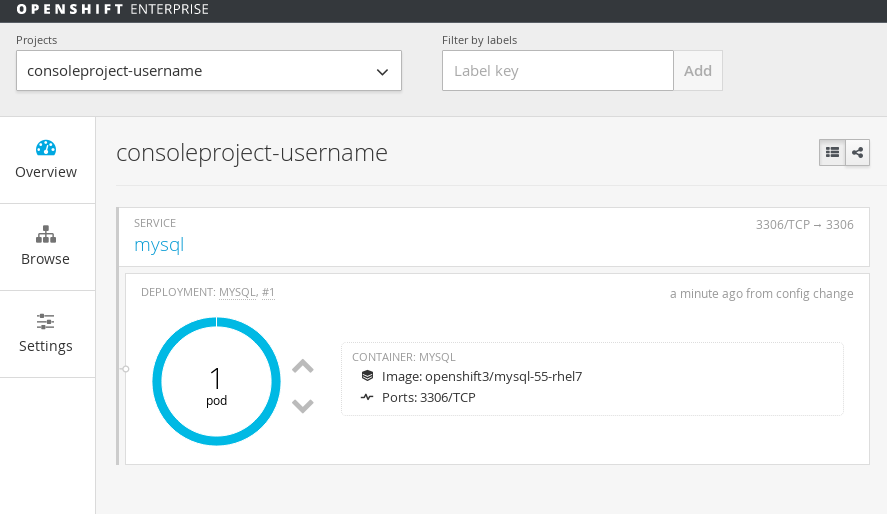Click the ports pulse icon beside Ports

pyautogui.click(x=367, y=397)
